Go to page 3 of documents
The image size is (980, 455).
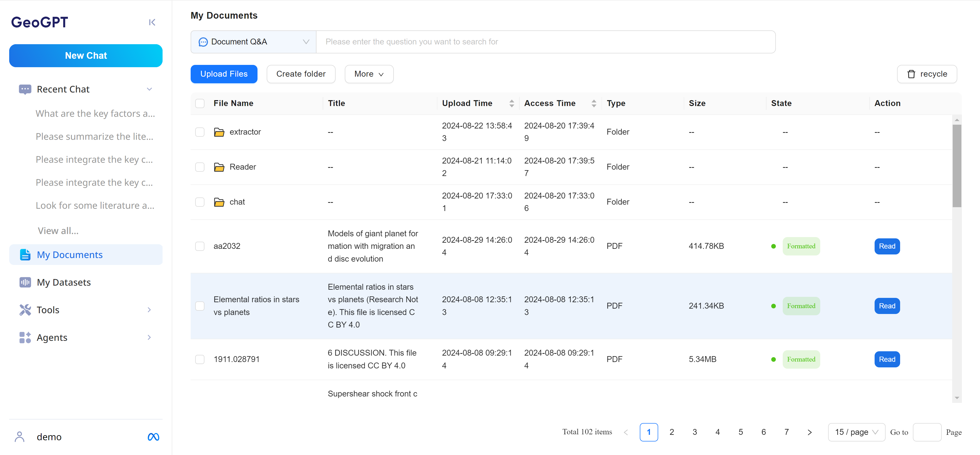point(695,432)
